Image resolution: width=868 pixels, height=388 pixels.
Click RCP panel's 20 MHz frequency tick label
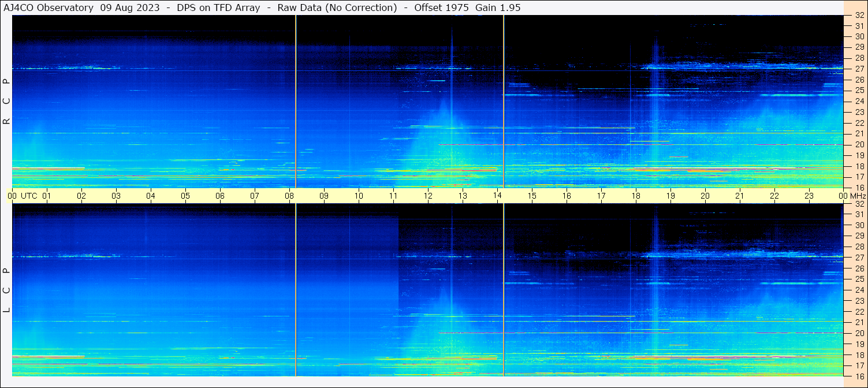[x=859, y=144]
